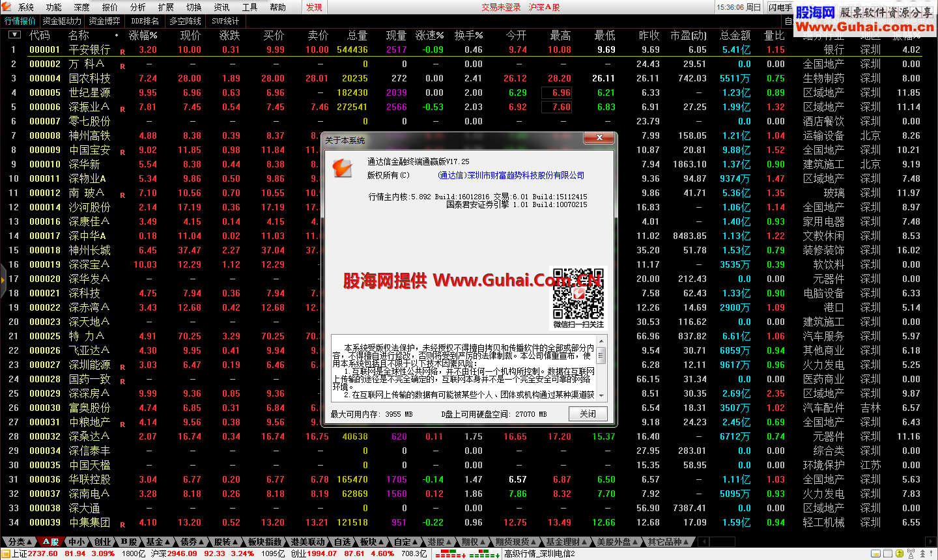938x560 pixels.
Task: Open the 板块 dropdown tab at the bottom
Action: pyautogui.click(x=372, y=542)
